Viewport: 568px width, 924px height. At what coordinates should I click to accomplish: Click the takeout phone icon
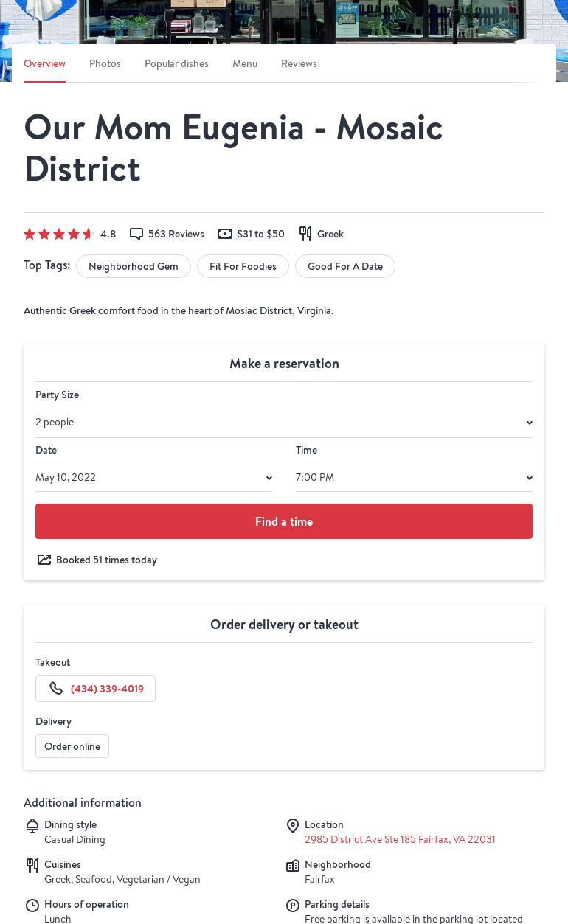point(56,689)
